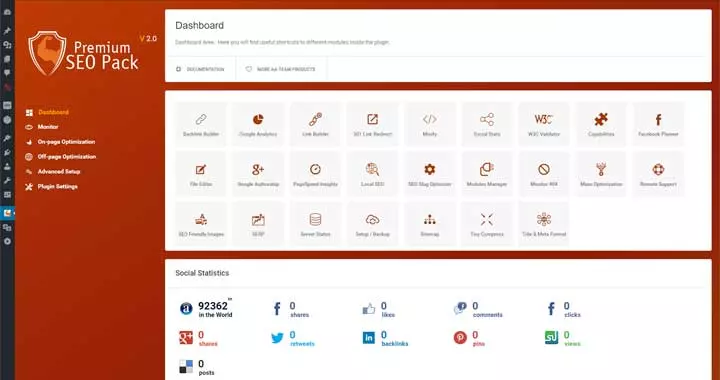The width and height of the screenshot is (720, 380).
Task: Open the Plugin Settings section
Action: 51,187
